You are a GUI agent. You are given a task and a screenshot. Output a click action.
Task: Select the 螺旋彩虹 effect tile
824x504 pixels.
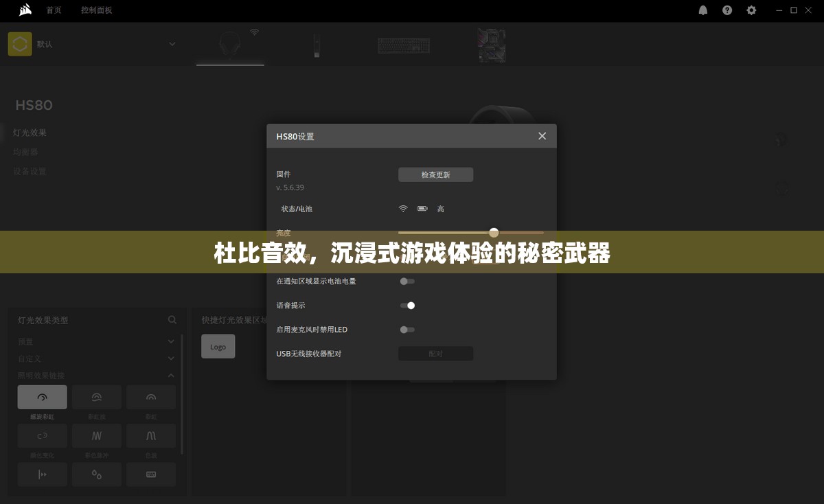coord(42,397)
